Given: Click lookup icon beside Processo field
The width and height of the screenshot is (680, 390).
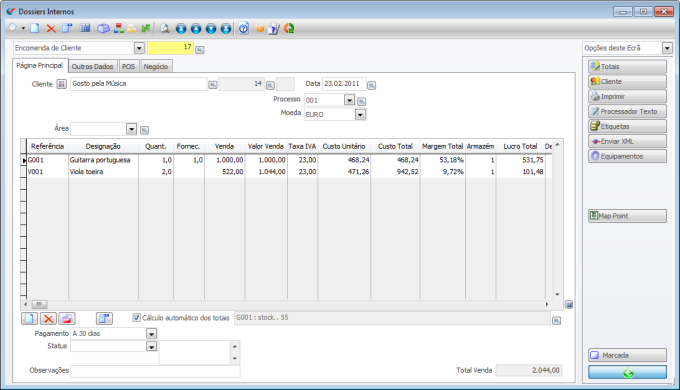Looking at the screenshot, I should coord(361,101).
